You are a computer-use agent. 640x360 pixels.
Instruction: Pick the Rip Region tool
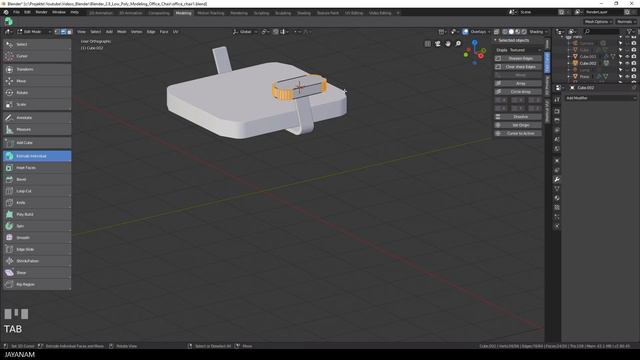click(x=37, y=284)
